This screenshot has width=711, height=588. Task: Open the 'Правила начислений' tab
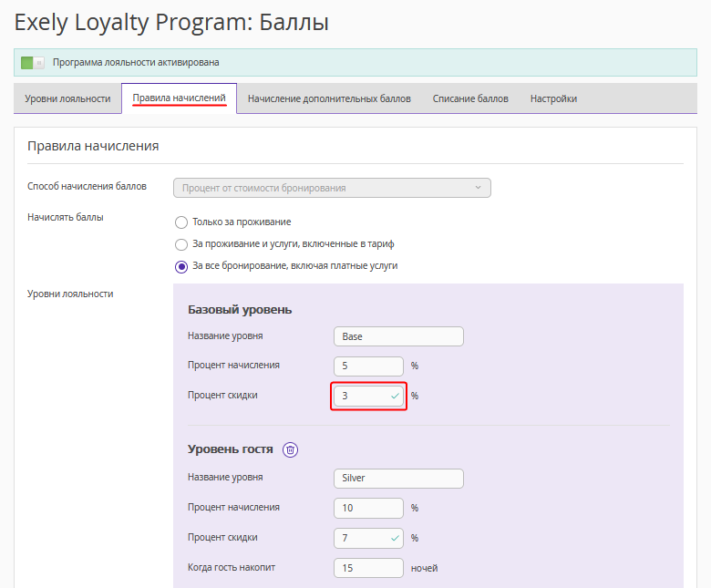(179, 98)
